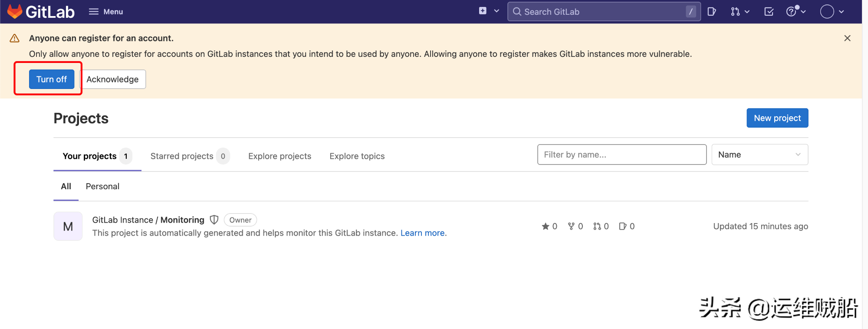Click the shield visibility icon by Monitoring
Viewport: 868px width, 329px height.
pos(214,220)
